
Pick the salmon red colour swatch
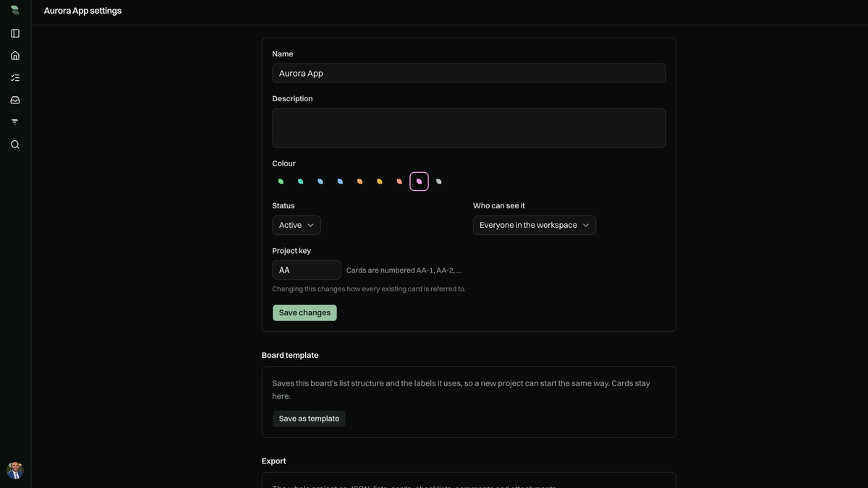coord(399,181)
